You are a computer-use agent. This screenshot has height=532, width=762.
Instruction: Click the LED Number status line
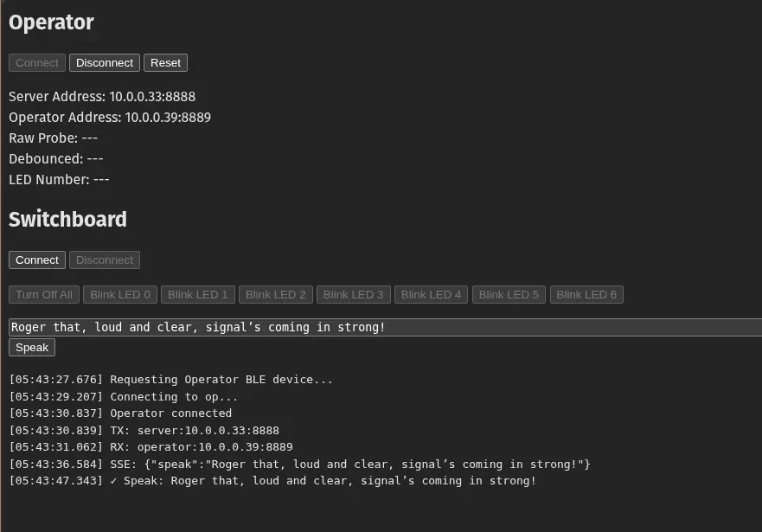coord(59,180)
